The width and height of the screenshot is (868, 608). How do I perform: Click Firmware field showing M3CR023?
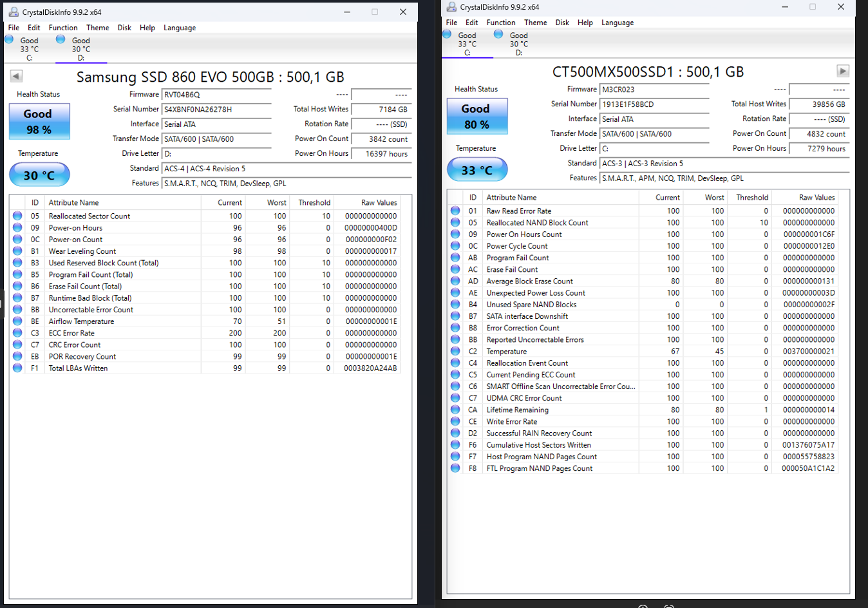pyautogui.click(x=654, y=90)
